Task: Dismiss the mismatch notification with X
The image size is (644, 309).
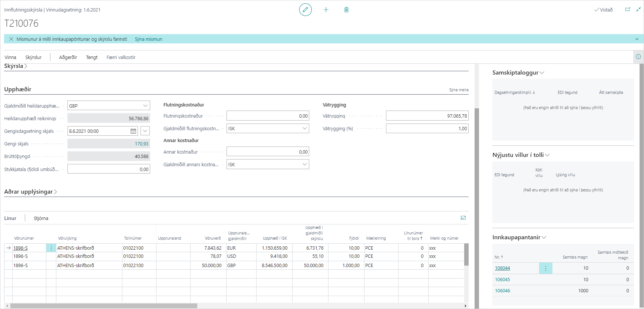Action: (x=11, y=39)
